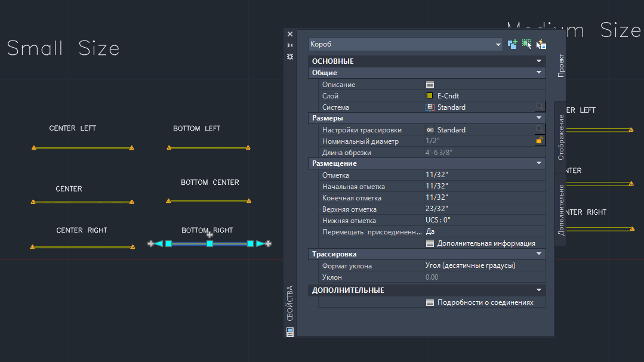Click the Номинальный диаметр 1/2" value
The image size is (644, 362).
(433, 141)
